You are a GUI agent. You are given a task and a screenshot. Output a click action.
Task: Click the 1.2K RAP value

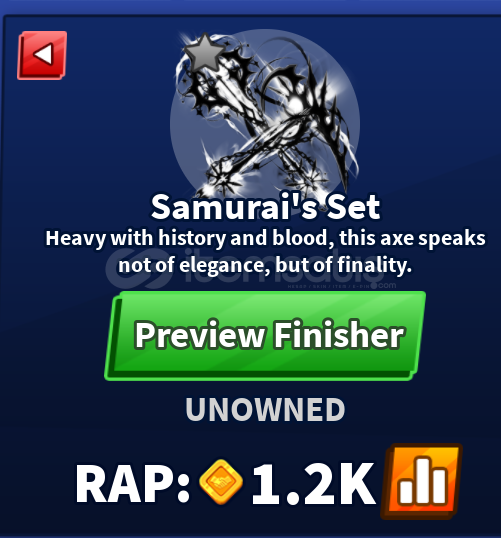click(314, 484)
